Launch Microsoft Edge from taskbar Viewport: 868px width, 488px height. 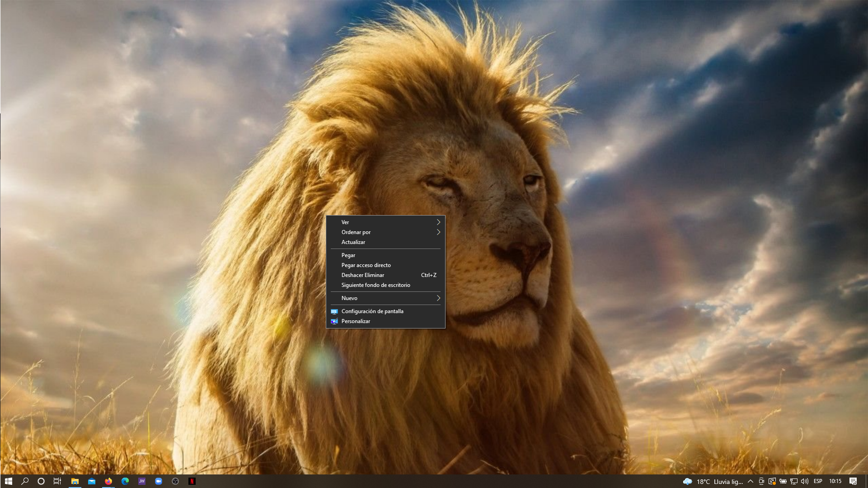tap(125, 481)
